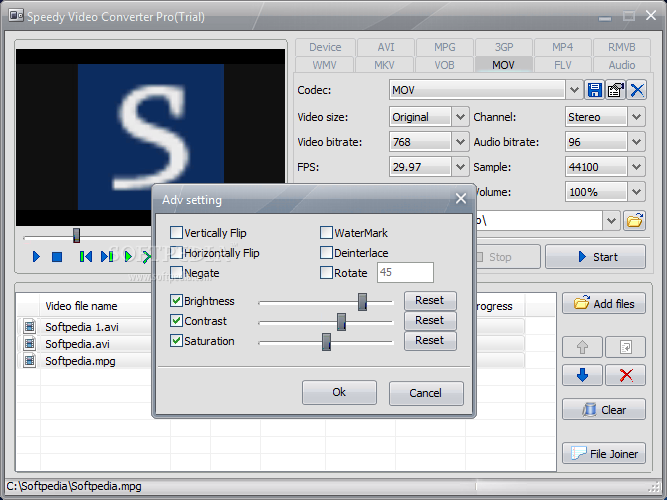The image size is (667, 500).
Task: Expand the Video size dropdown
Action: [x=460, y=117]
